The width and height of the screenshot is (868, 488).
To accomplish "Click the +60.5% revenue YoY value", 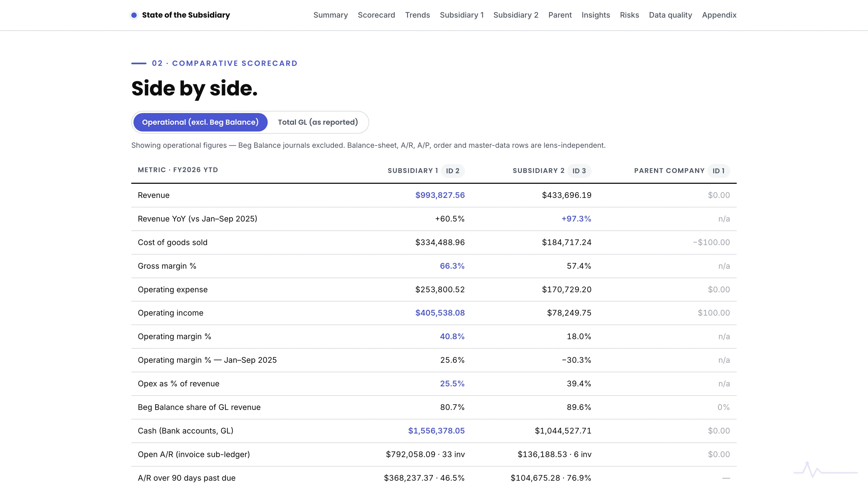I will 449,219.
